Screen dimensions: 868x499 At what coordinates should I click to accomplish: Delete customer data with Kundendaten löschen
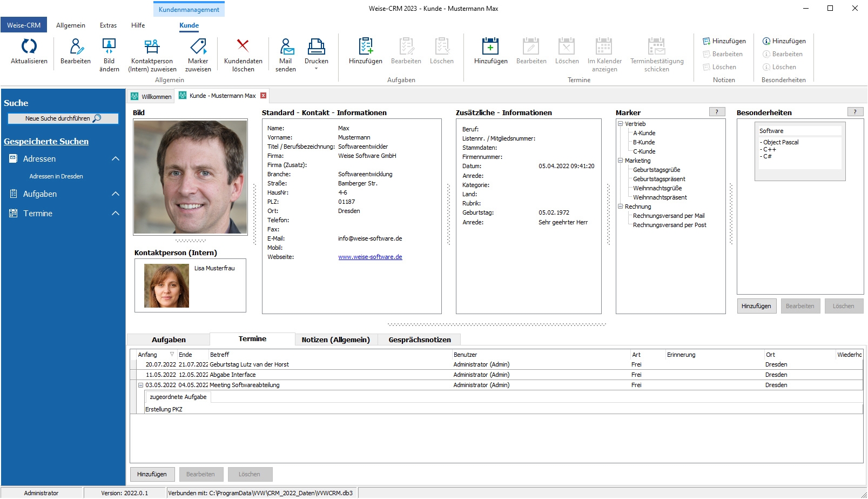(243, 47)
